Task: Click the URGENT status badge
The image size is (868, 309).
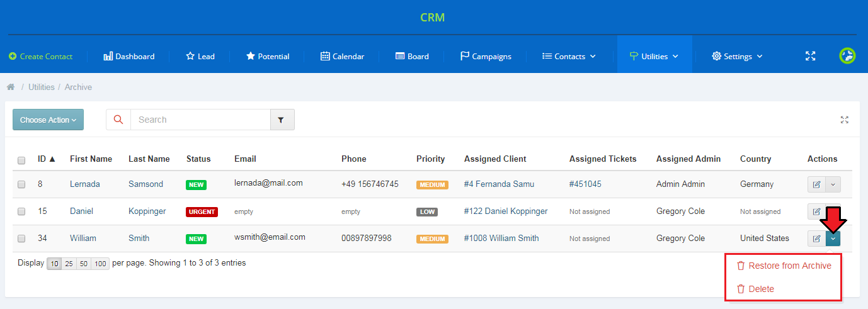Action: pyautogui.click(x=202, y=212)
